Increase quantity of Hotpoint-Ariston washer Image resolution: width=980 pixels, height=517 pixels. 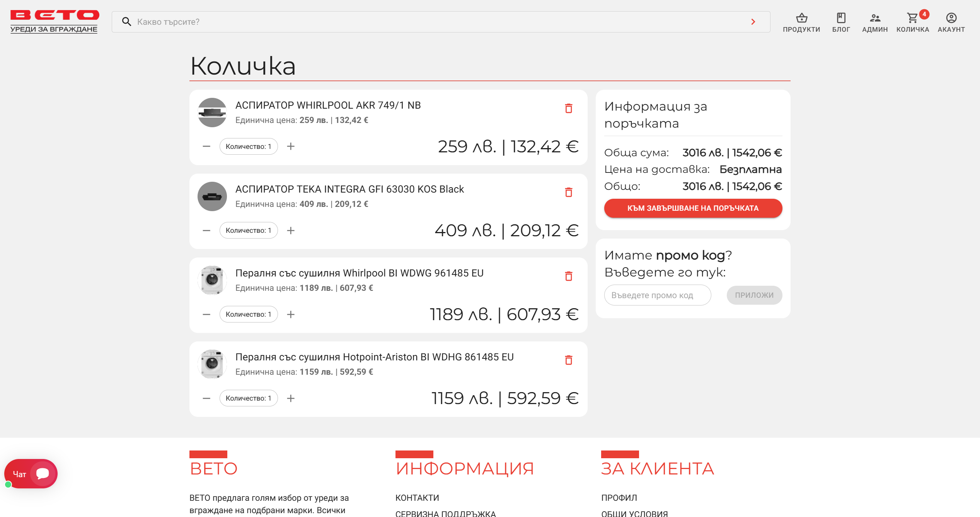(x=291, y=398)
